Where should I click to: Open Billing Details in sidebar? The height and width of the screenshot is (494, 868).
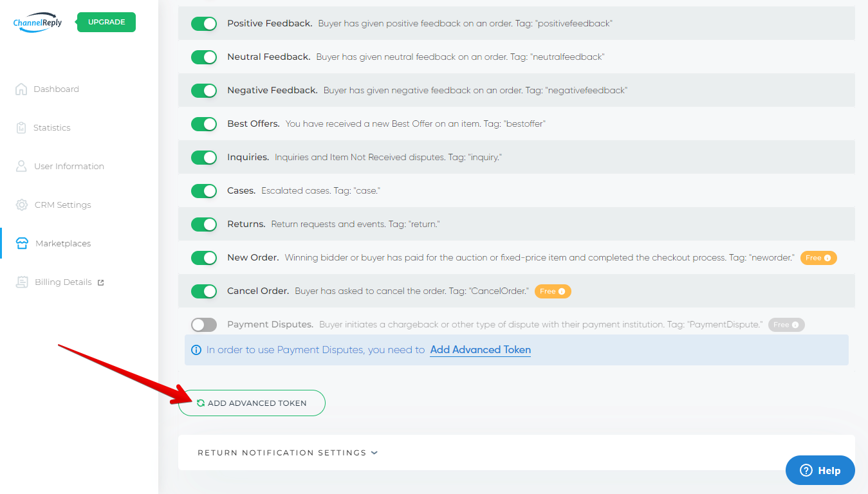click(63, 282)
